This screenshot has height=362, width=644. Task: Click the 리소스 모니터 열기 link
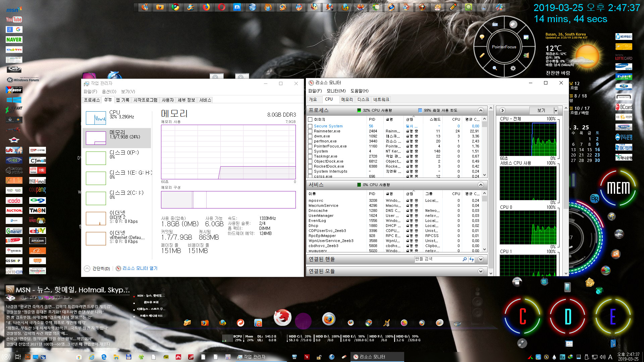point(140,268)
